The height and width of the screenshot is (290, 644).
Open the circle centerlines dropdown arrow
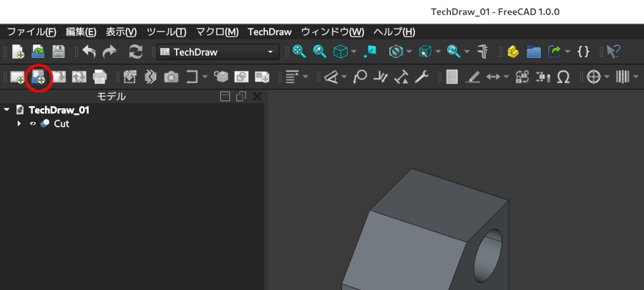608,77
